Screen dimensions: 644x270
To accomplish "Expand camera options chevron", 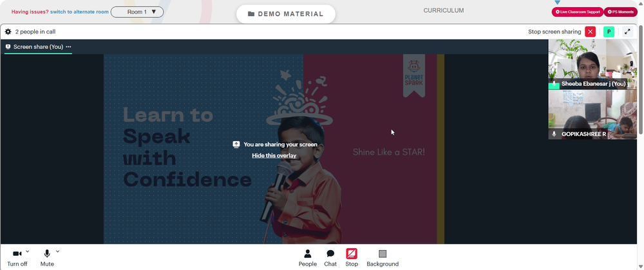I will pyautogui.click(x=28, y=251).
